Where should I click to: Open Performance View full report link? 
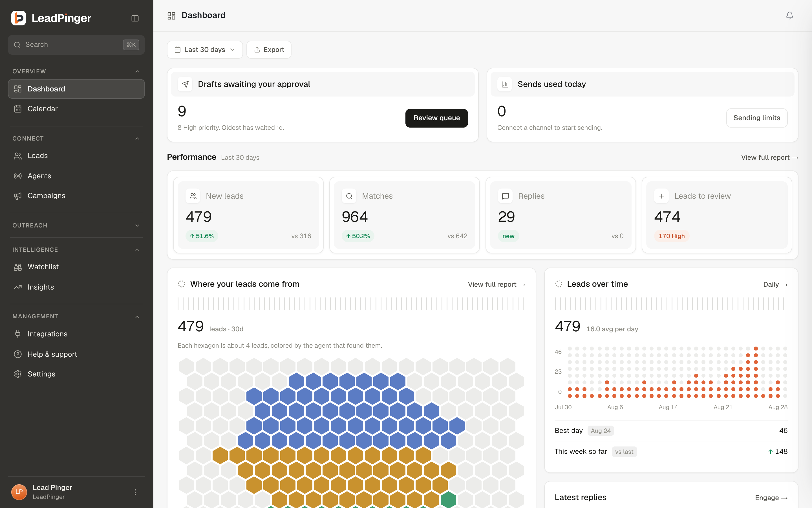point(769,157)
